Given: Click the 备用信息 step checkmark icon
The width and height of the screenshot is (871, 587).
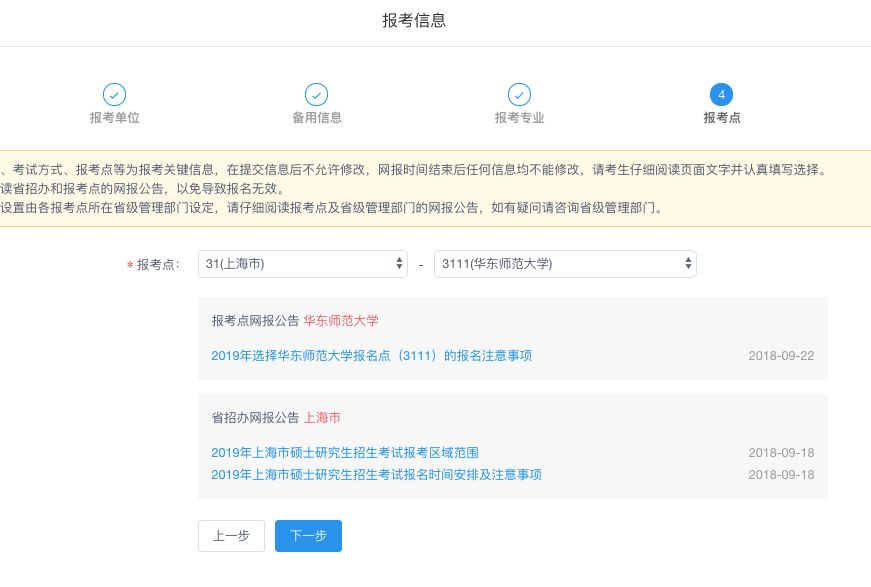Looking at the screenshot, I should [317, 94].
